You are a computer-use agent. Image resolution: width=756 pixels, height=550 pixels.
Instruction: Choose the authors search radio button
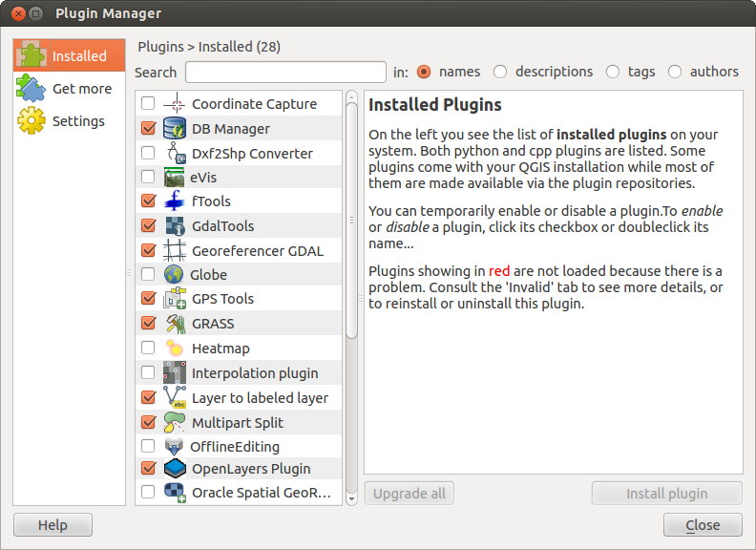click(x=675, y=72)
